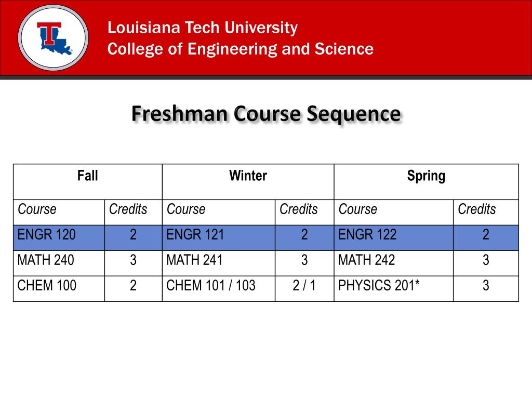Click the Freshman Course Sequence title
532x399 pixels.
[x=265, y=113]
